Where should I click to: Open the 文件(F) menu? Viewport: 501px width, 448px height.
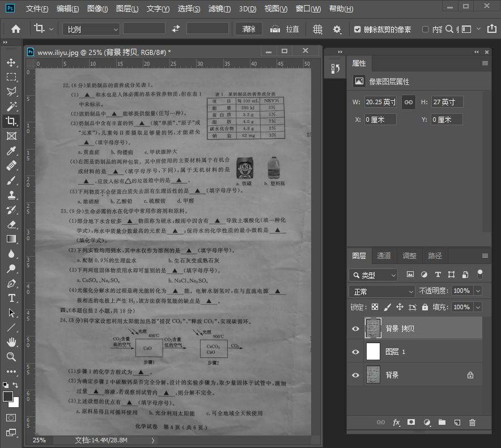point(37,8)
